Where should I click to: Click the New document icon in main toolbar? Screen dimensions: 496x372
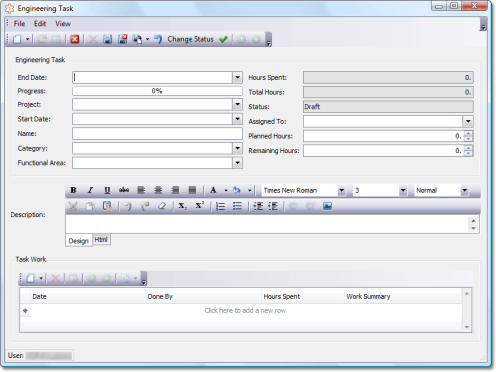pyautogui.click(x=17, y=39)
